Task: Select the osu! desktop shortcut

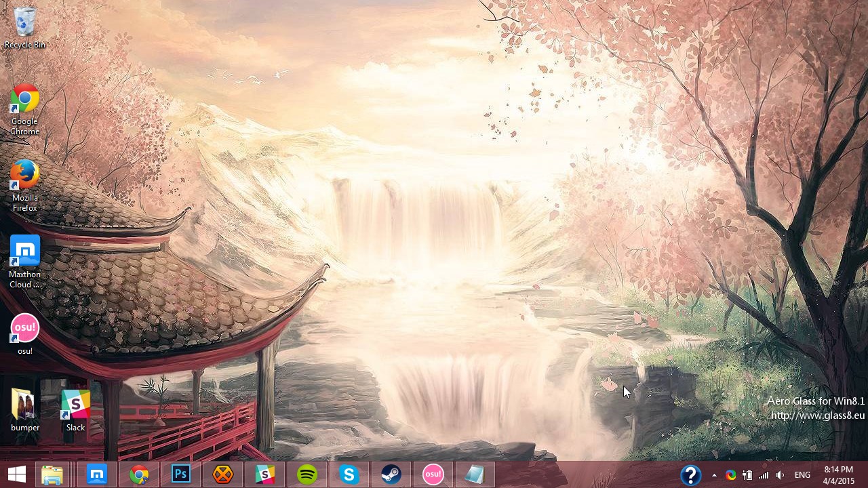Action: click(25, 335)
